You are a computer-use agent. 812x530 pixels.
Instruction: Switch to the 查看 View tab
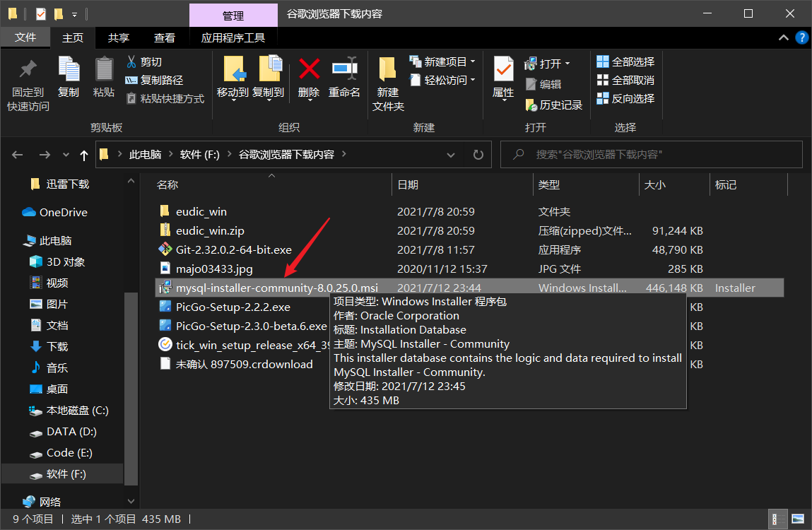(x=165, y=38)
